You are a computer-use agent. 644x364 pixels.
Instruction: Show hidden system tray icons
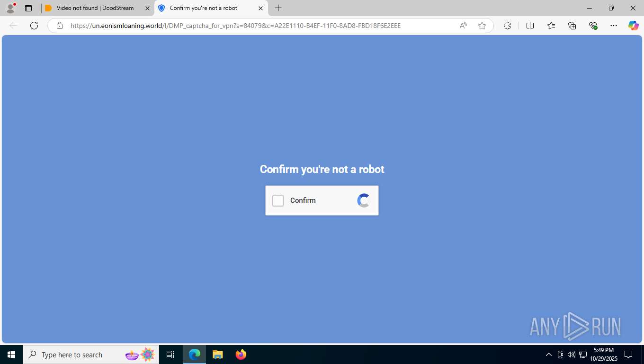549,355
